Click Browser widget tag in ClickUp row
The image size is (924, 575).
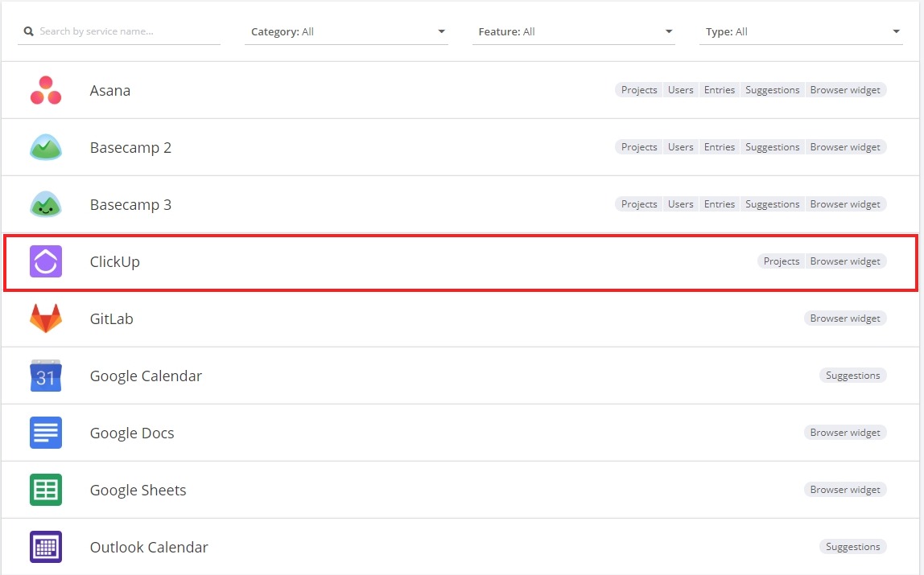pyautogui.click(x=845, y=261)
